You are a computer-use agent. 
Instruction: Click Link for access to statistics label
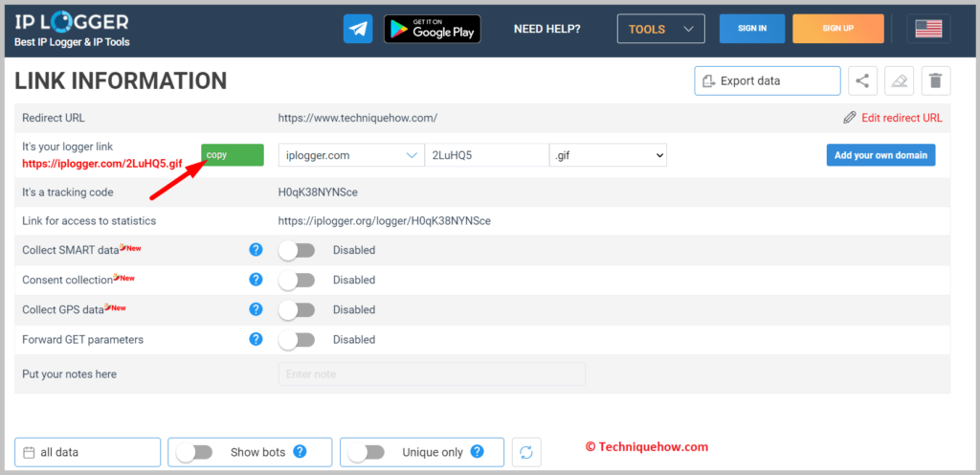(89, 220)
